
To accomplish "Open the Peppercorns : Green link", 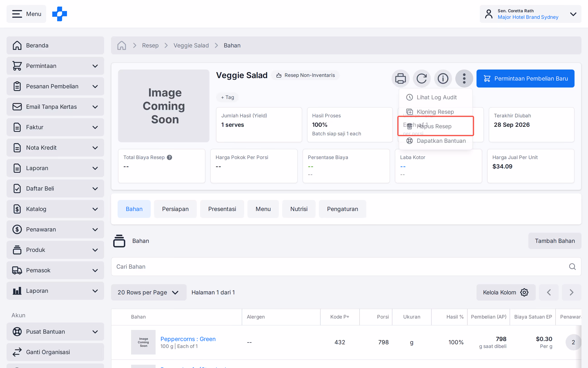I will 188,339.
